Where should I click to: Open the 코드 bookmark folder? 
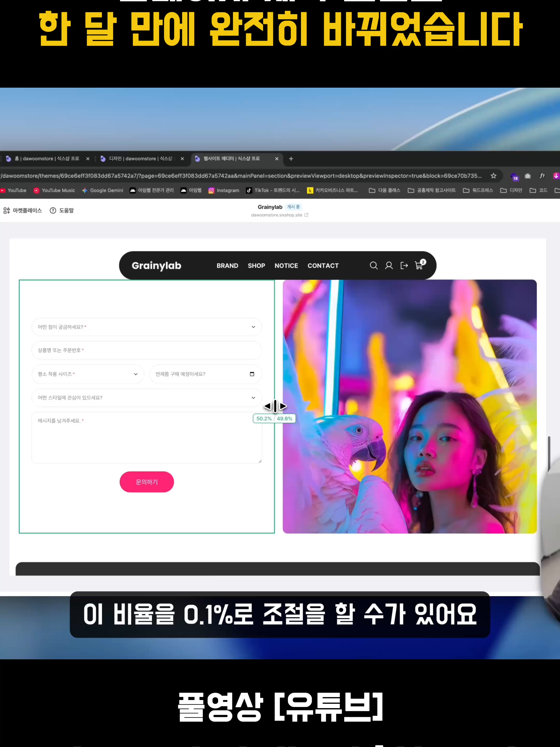[538, 190]
